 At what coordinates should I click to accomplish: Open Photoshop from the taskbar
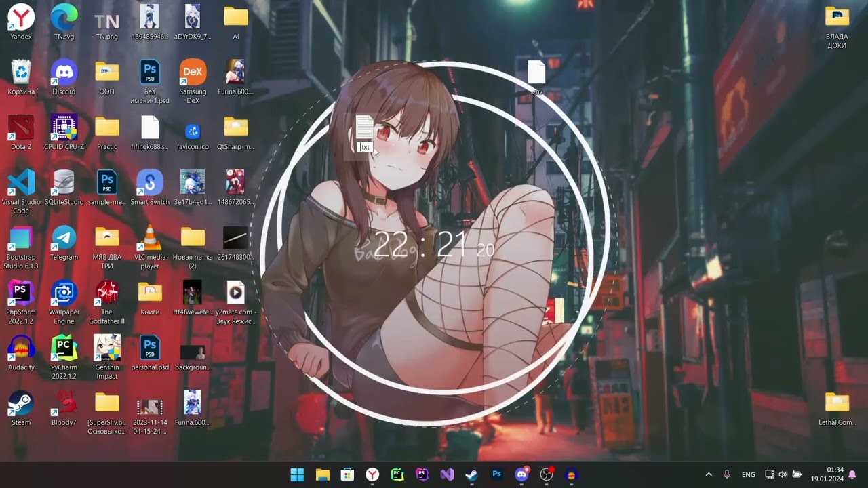496,474
